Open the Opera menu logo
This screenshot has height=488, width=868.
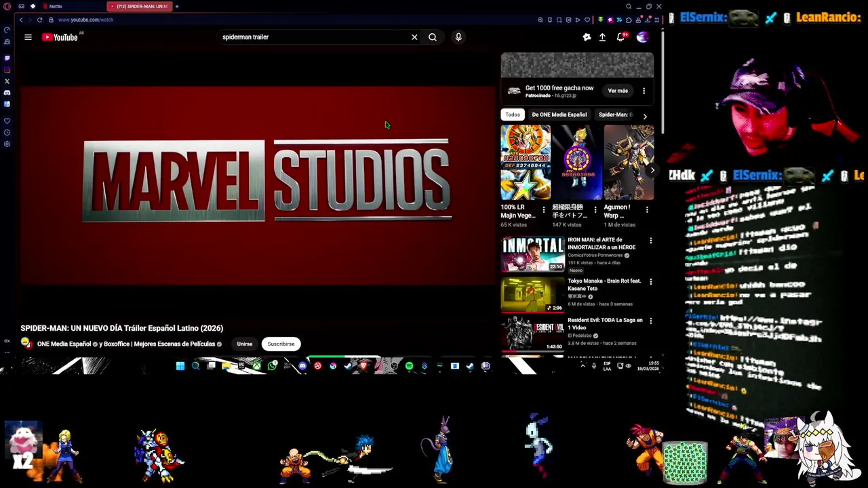click(7, 6)
